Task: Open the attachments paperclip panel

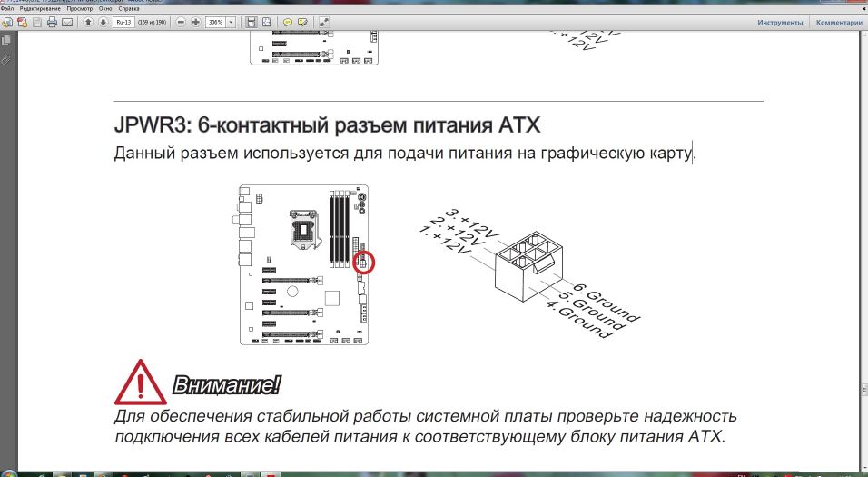Action: pyautogui.click(x=6, y=59)
